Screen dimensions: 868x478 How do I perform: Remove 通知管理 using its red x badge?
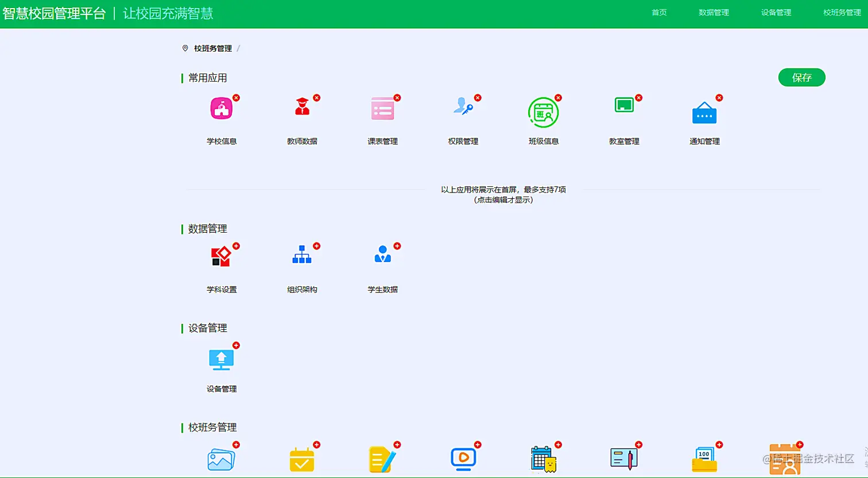pos(719,98)
